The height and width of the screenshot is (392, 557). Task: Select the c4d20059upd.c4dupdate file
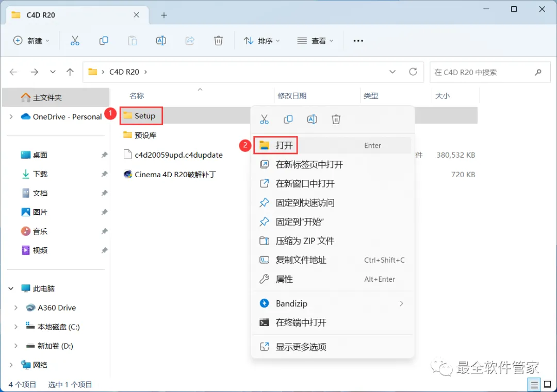(x=173, y=155)
